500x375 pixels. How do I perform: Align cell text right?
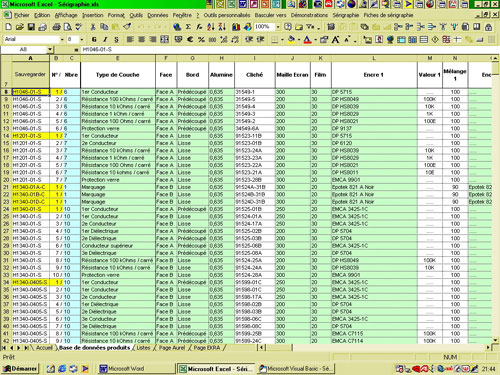pos(153,39)
